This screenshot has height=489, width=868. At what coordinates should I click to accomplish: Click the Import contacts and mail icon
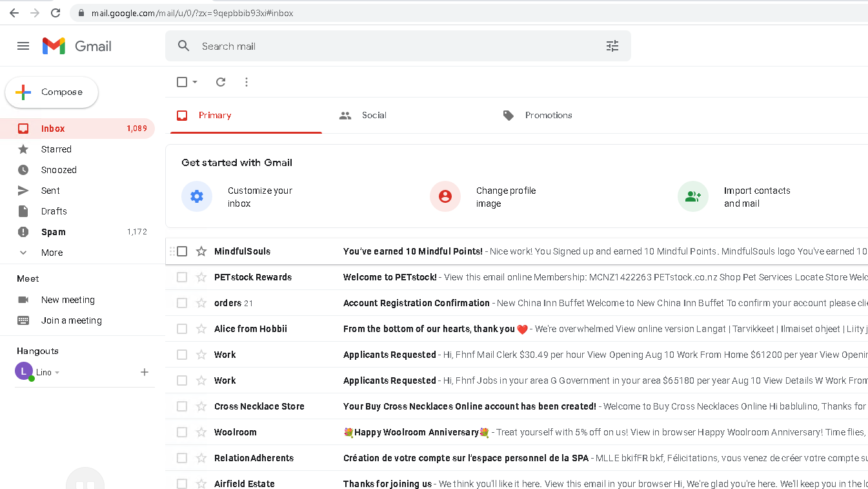point(693,196)
